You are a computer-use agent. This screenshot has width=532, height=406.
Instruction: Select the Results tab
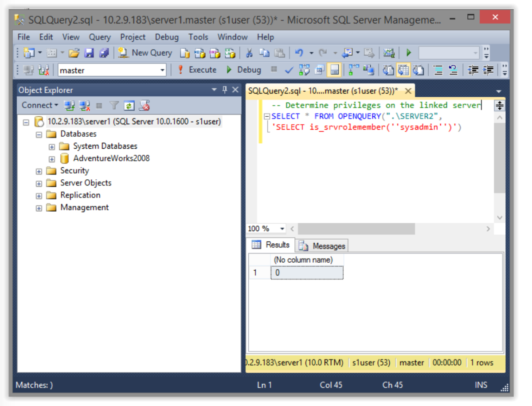point(271,244)
